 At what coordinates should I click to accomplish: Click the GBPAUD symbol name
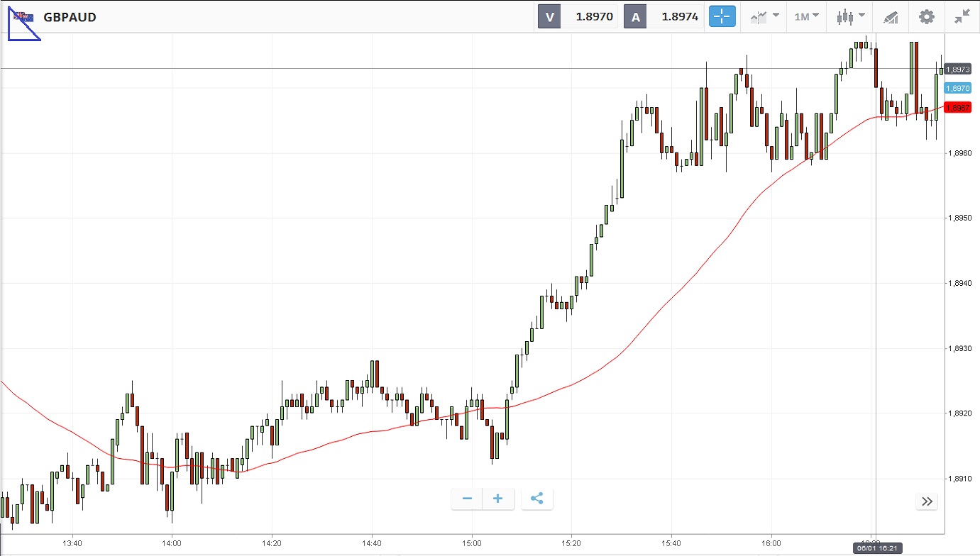click(70, 17)
